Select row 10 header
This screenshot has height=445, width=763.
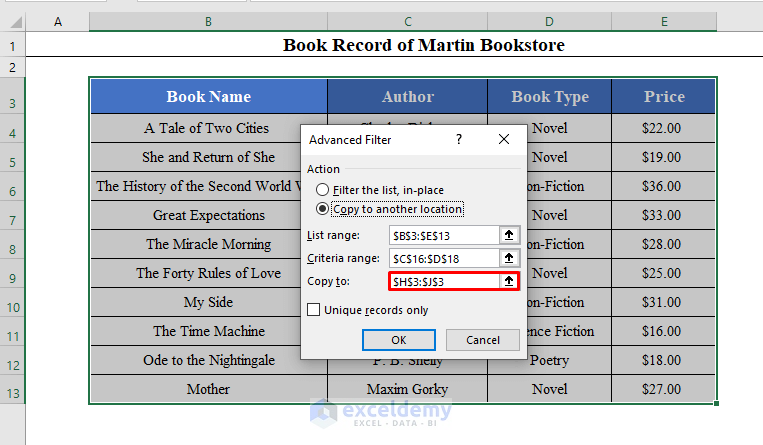pyautogui.click(x=13, y=302)
